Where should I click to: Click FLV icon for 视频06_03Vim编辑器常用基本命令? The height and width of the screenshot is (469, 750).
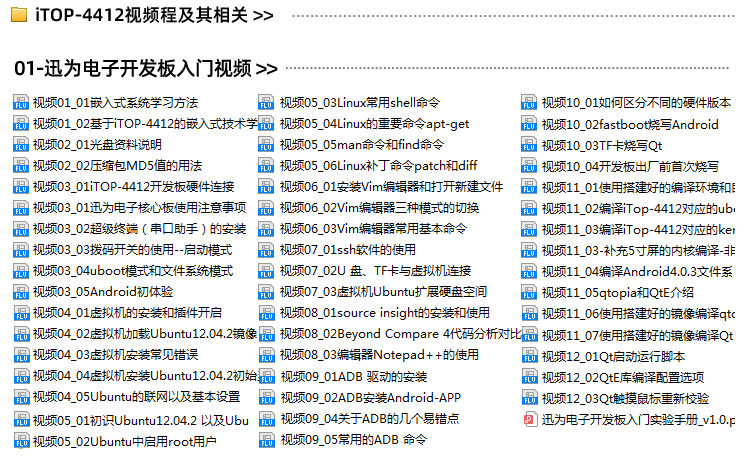(x=266, y=229)
